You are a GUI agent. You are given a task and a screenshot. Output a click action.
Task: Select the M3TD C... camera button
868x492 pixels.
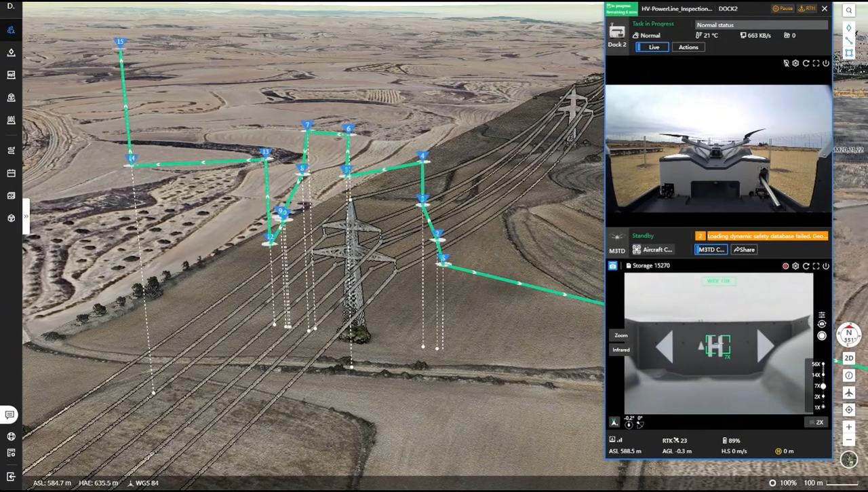coord(711,250)
